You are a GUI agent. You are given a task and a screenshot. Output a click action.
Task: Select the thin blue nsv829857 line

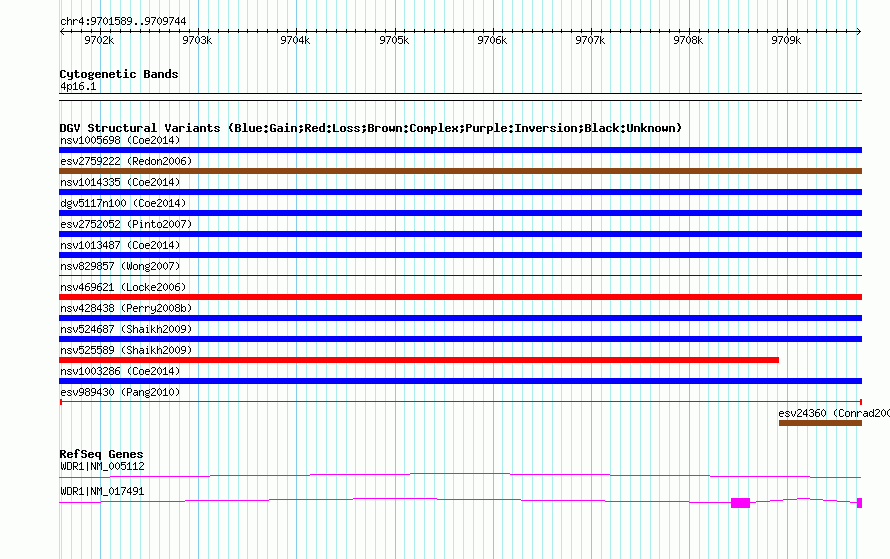tap(460, 276)
